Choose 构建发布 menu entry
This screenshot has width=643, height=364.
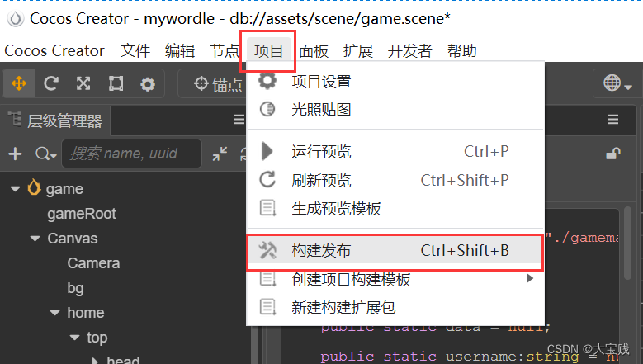(395, 250)
